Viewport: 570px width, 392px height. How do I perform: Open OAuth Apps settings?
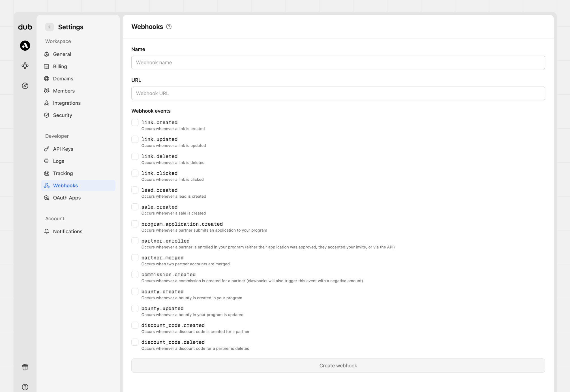[x=78, y=198]
